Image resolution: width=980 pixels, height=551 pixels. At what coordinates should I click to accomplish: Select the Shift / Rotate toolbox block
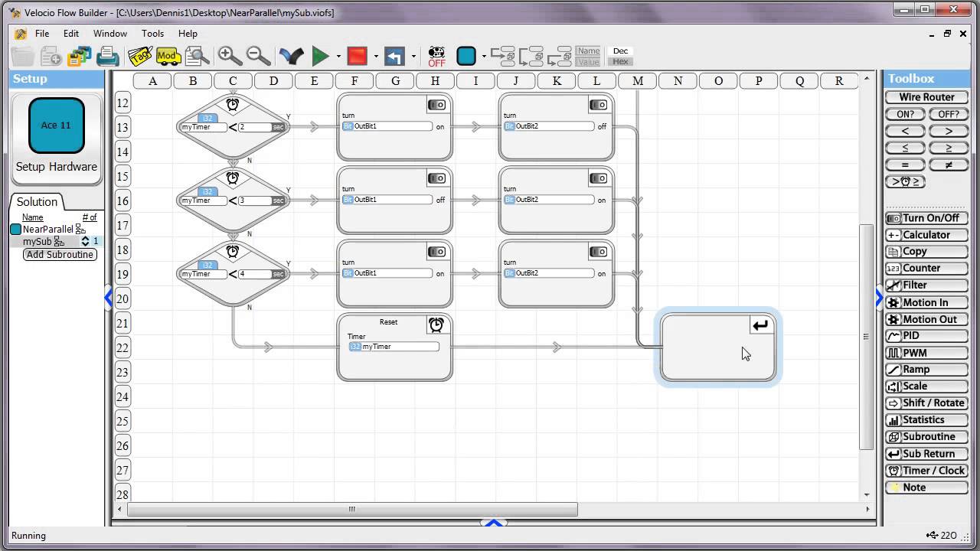[926, 403]
